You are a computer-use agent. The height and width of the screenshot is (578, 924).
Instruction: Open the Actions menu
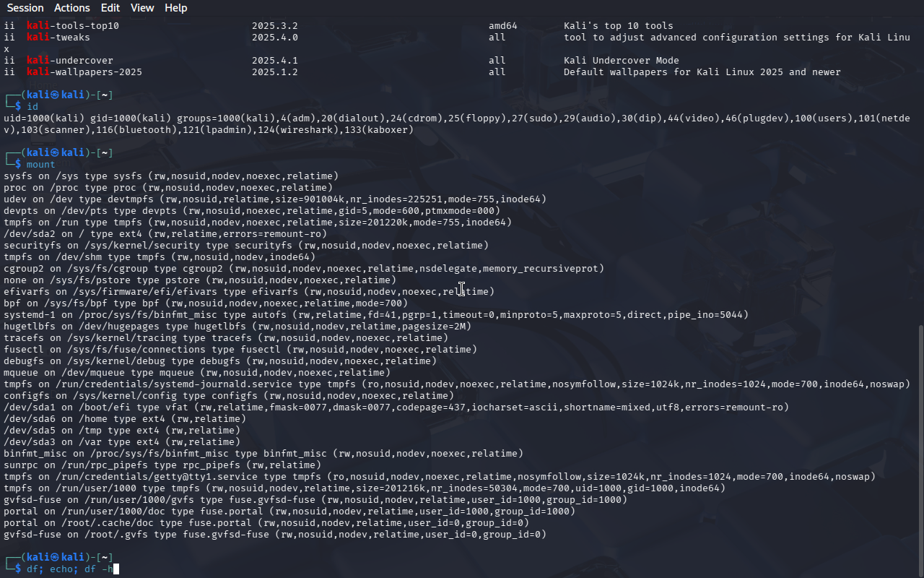(x=72, y=8)
